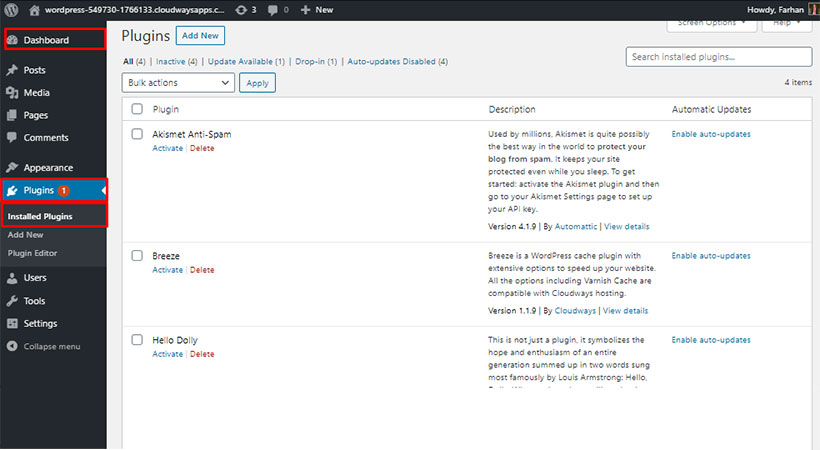This screenshot has width=820, height=450.
Task: Click the Media icon in sidebar
Action: coord(12,93)
